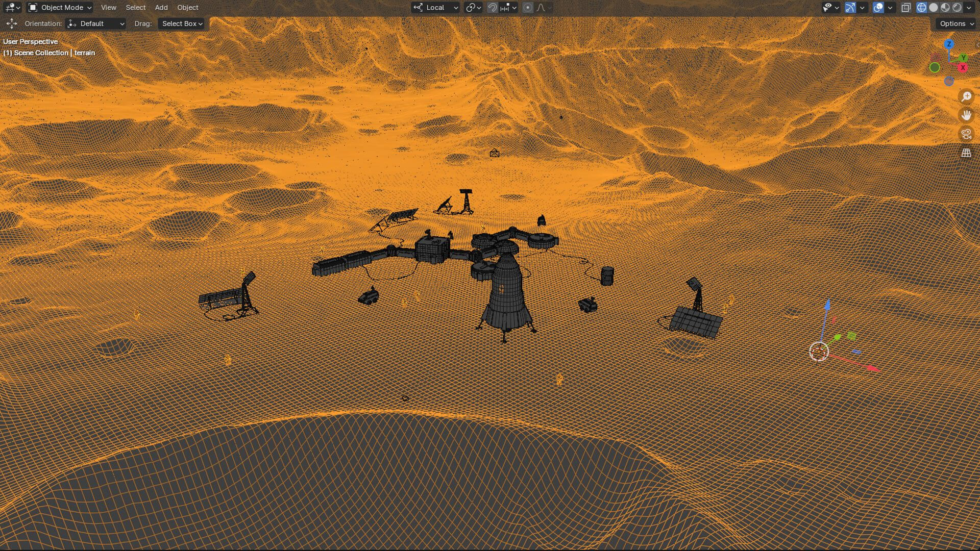Switch perspective/orthographic with grid icon
Screen dimensions: 980x551
click(x=966, y=153)
